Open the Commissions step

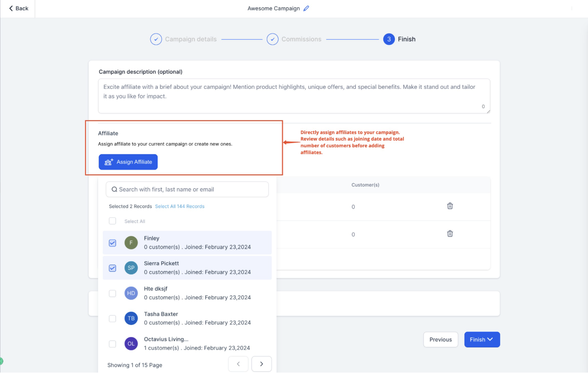[294, 39]
